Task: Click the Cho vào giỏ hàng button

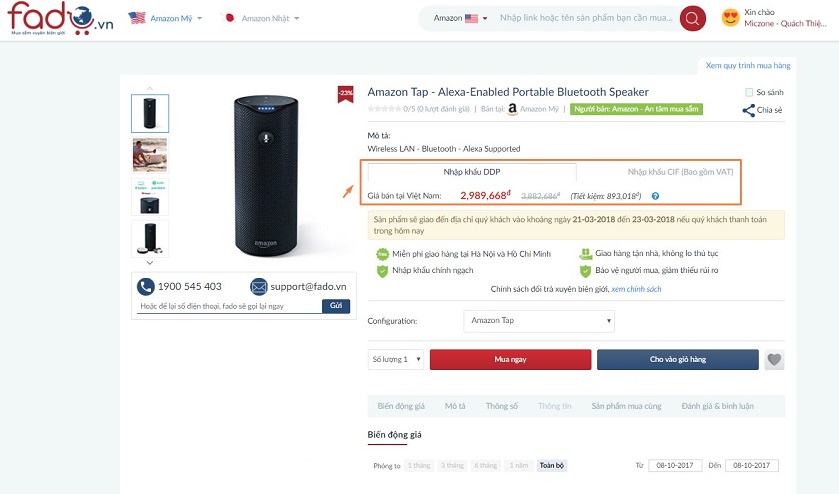Action: pyautogui.click(x=678, y=360)
